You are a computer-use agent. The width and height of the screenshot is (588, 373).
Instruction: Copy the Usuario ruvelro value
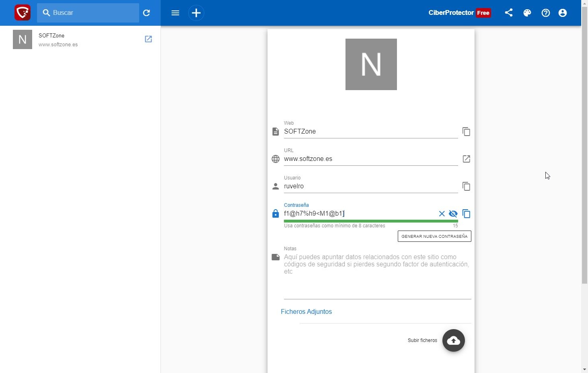[466, 186]
